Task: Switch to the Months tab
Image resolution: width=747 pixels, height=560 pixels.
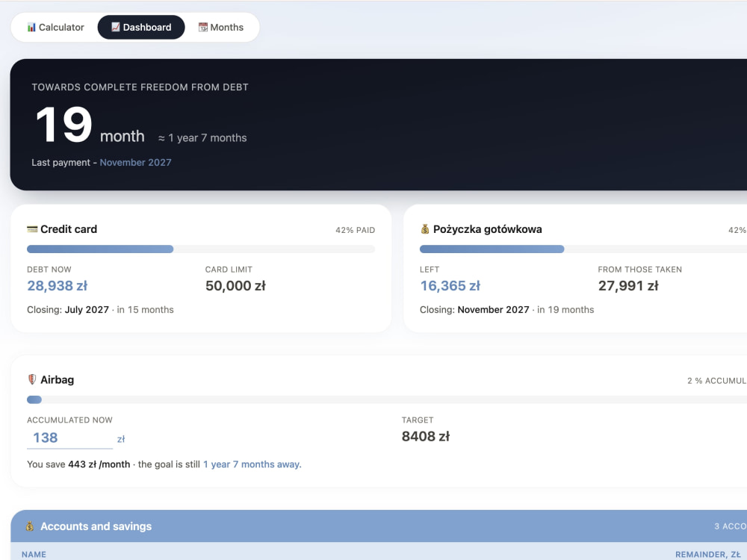Action: 220,27
